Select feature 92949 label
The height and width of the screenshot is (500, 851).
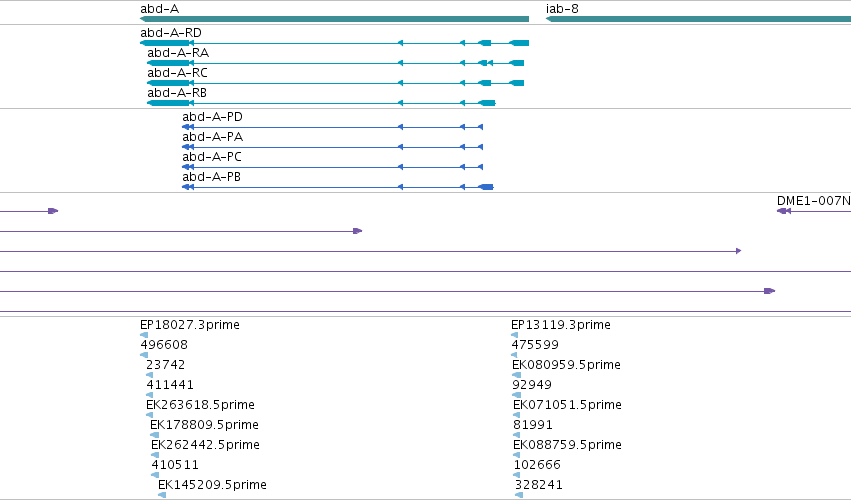click(532, 385)
